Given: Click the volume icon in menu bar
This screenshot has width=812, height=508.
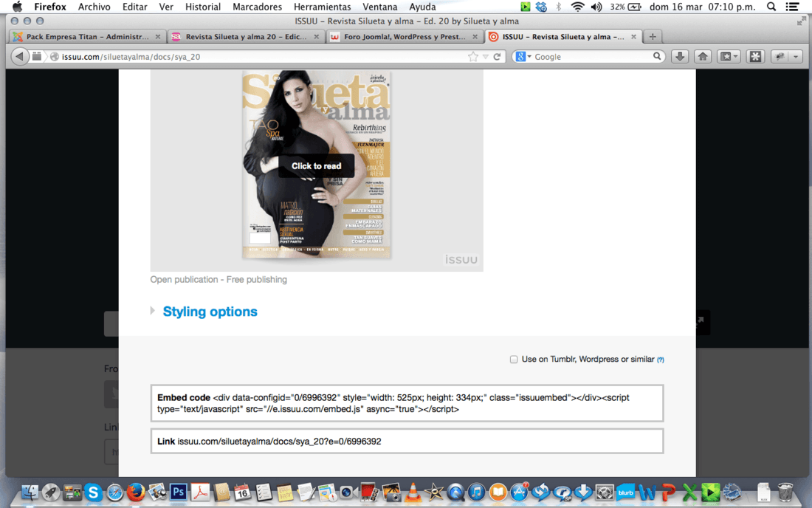Looking at the screenshot, I should point(596,7).
